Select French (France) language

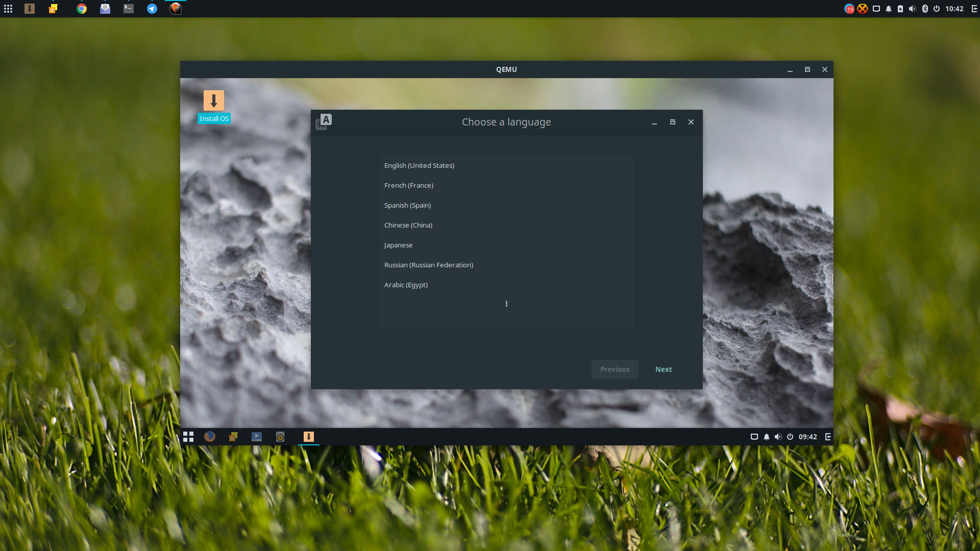pos(506,185)
